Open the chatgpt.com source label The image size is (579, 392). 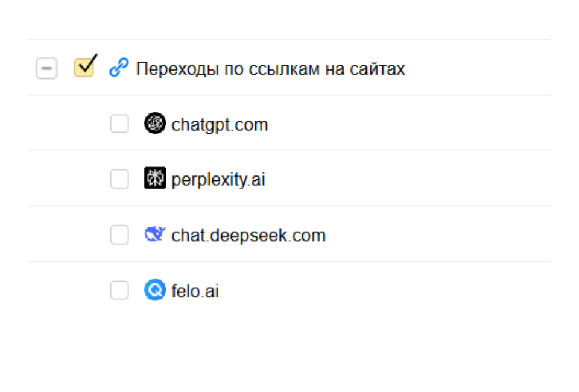(220, 125)
